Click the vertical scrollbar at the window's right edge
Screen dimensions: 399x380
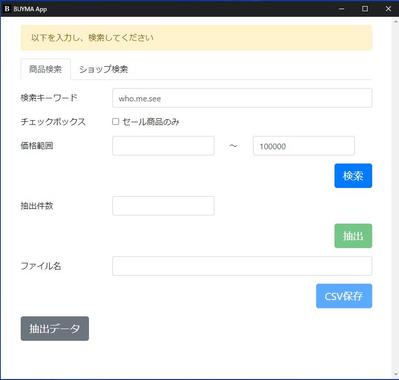pos(395,198)
